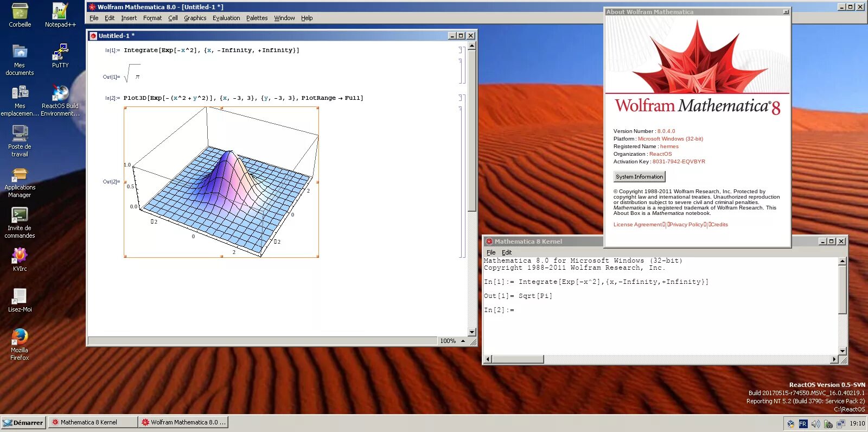Click the activation key text
Image resolution: width=868 pixels, height=432 pixels.
pyautogui.click(x=679, y=162)
